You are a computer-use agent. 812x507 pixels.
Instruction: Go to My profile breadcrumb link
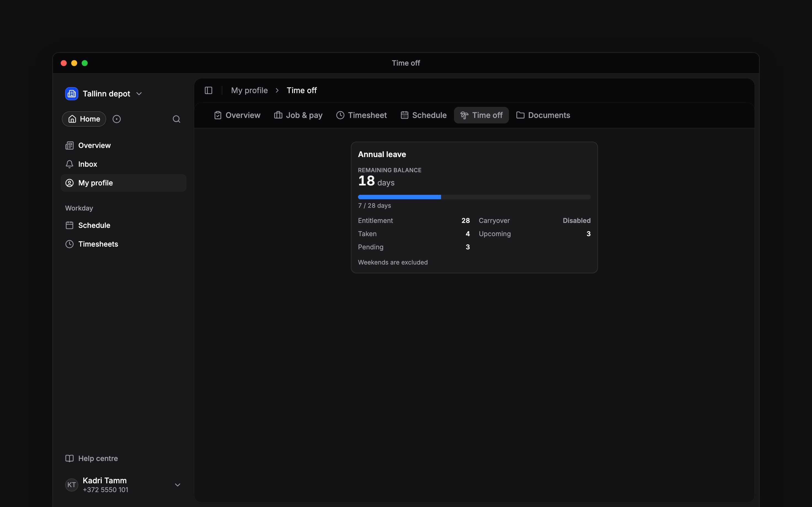pyautogui.click(x=249, y=91)
